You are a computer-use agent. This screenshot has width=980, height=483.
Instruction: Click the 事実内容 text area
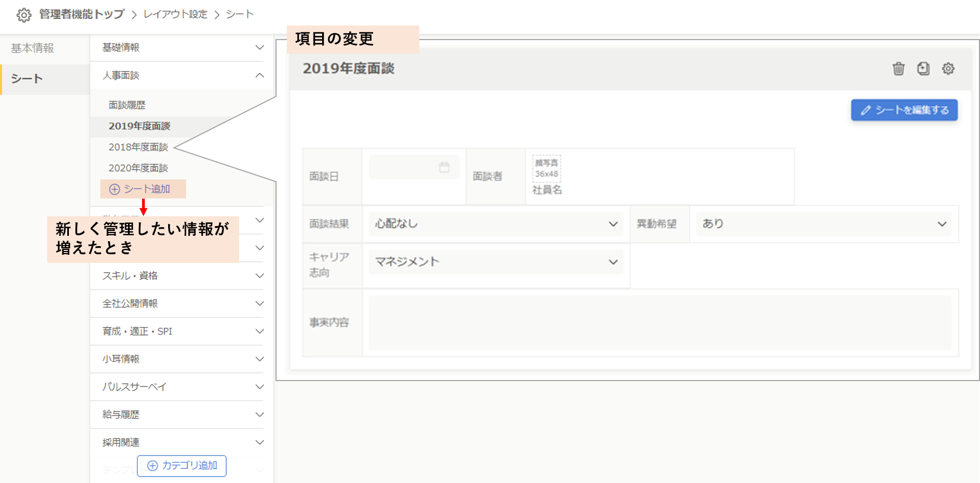(659, 323)
